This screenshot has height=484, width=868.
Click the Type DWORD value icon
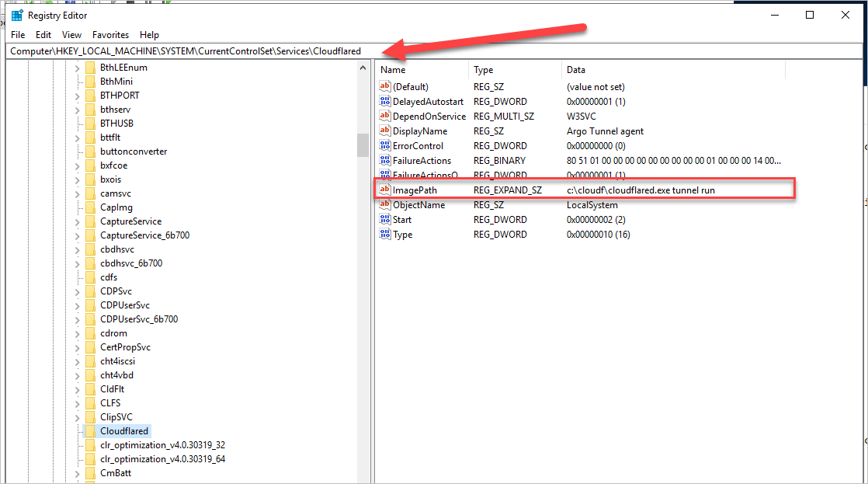pyautogui.click(x=385, y=235)
